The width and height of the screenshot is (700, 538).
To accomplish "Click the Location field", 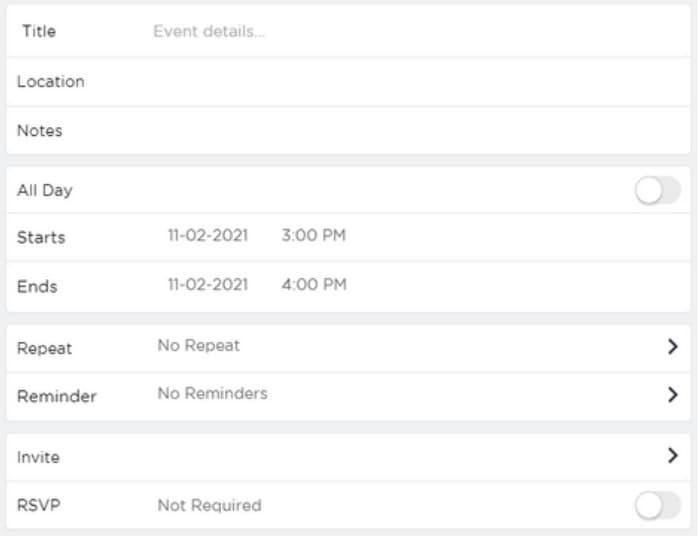I will pos(400,82).
